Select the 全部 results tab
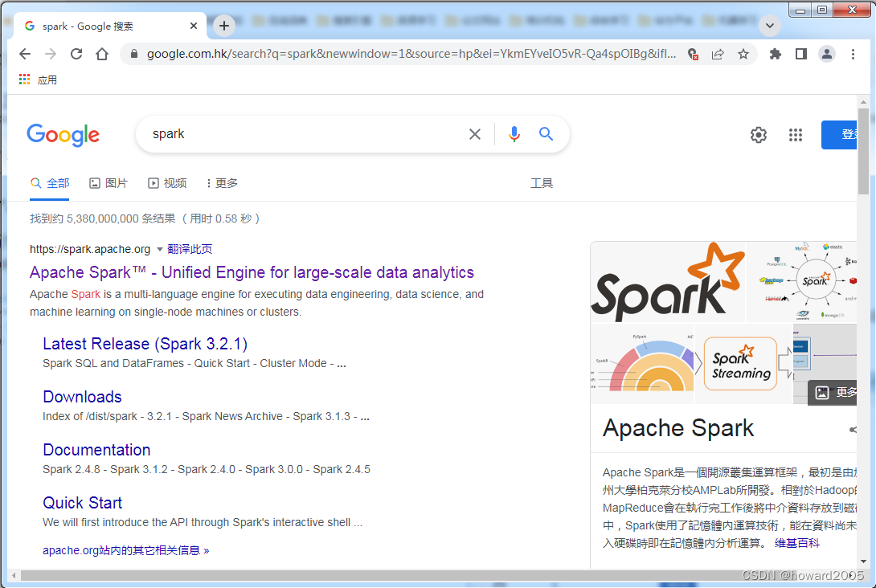The width and height of the screenshot is (876, 588). (50, 183)
